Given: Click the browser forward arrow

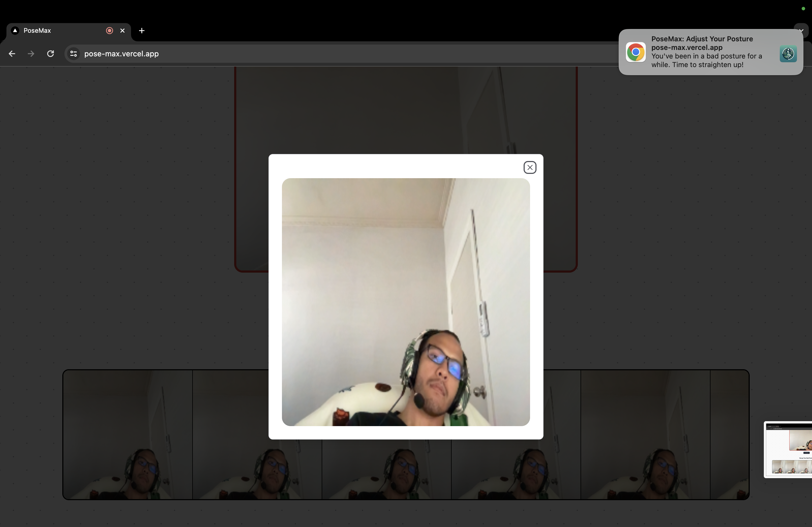Looking at the screenshot, I should click(31, 54).
